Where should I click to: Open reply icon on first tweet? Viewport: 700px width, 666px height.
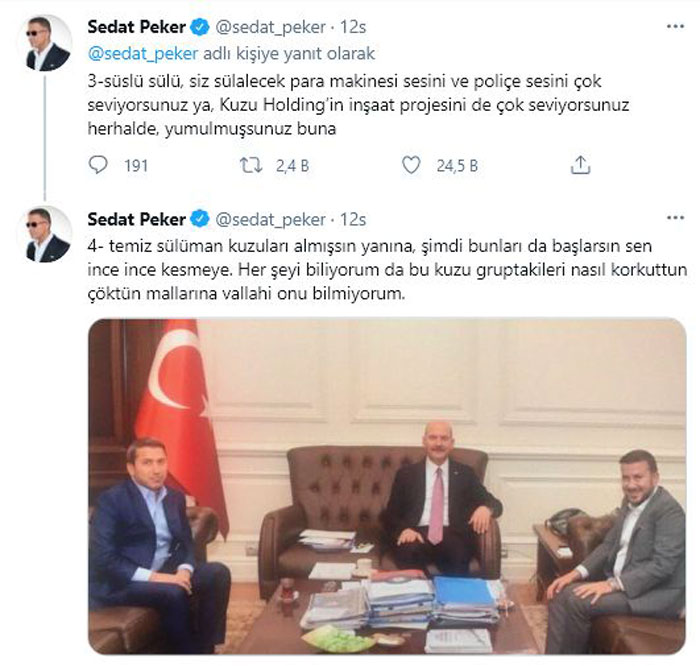coord(98,165)
